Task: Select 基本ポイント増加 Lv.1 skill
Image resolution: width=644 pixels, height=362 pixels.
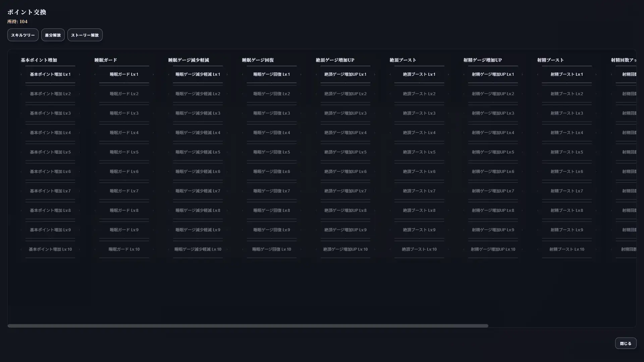Action: tap(50, 74)
